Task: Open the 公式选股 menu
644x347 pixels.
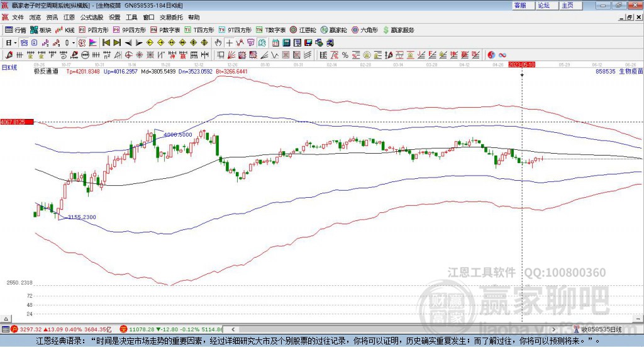Action: point(92,17)
